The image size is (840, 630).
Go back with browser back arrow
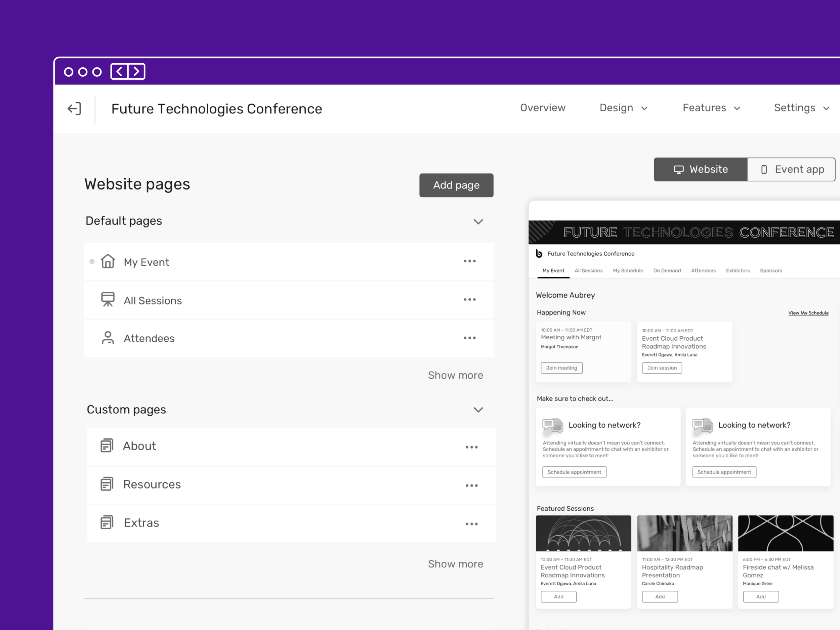pos(119,72)
